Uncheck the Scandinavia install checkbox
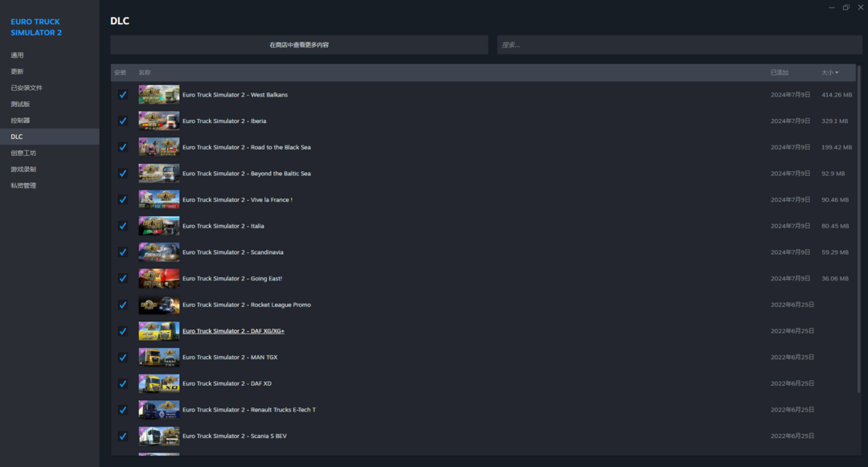Image resolution: width=868 pixels, height=467 pixels. 123,252
